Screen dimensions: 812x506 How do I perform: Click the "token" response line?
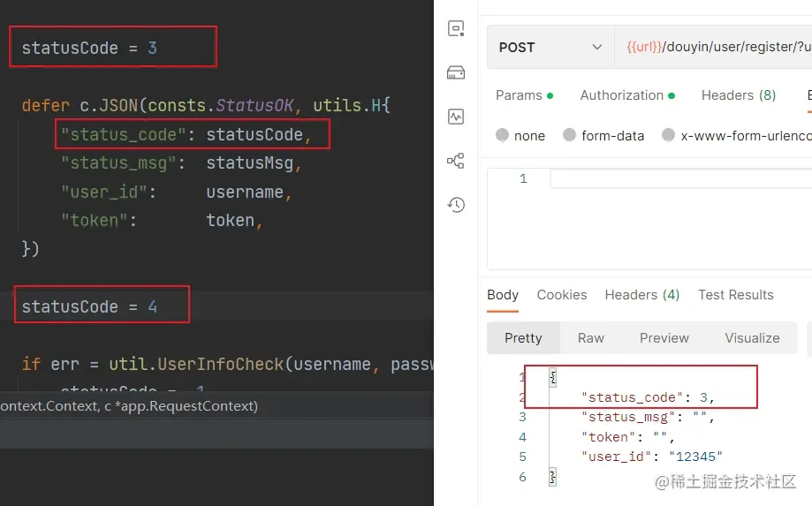627,437
